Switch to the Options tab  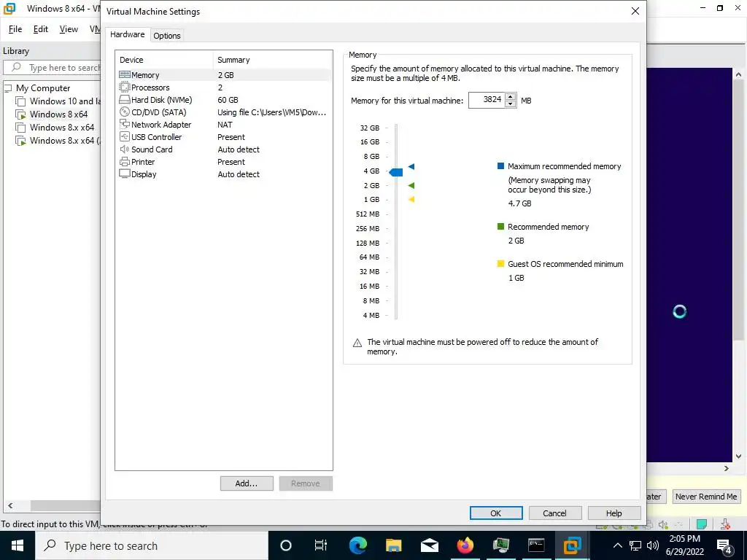click(167, 36)
